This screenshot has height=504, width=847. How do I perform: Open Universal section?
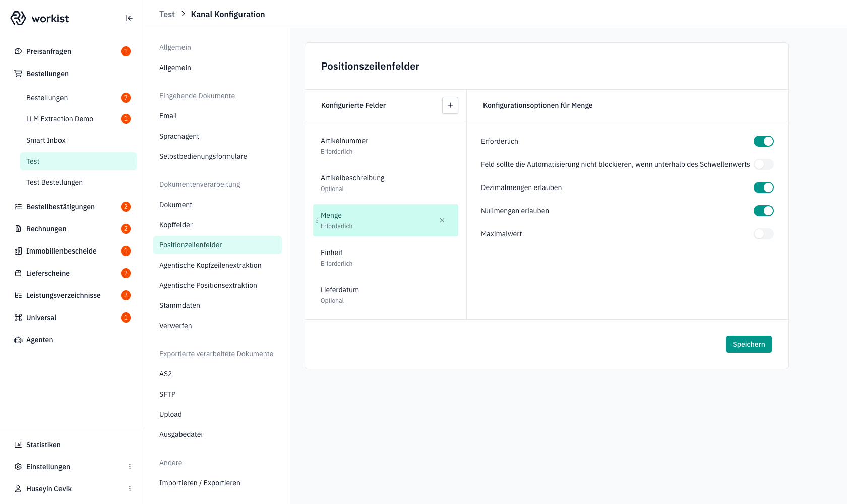(x=72, y=318)
